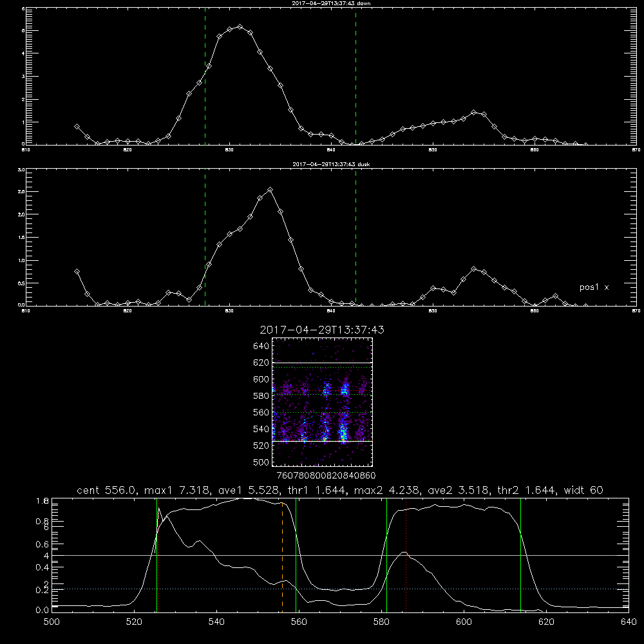This screenshot has height=644, width=644.
Task: Click the right green dashed line in dusk plot
Action: [355, 237]
